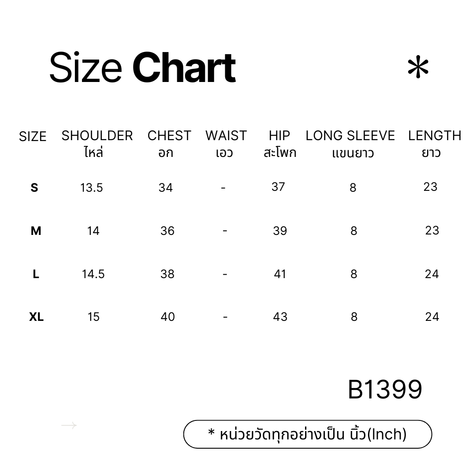Image resolution: width=476 pixels, height=476 pixels.
Task: Click the hip value 41 for L
Action: [280, 274]
